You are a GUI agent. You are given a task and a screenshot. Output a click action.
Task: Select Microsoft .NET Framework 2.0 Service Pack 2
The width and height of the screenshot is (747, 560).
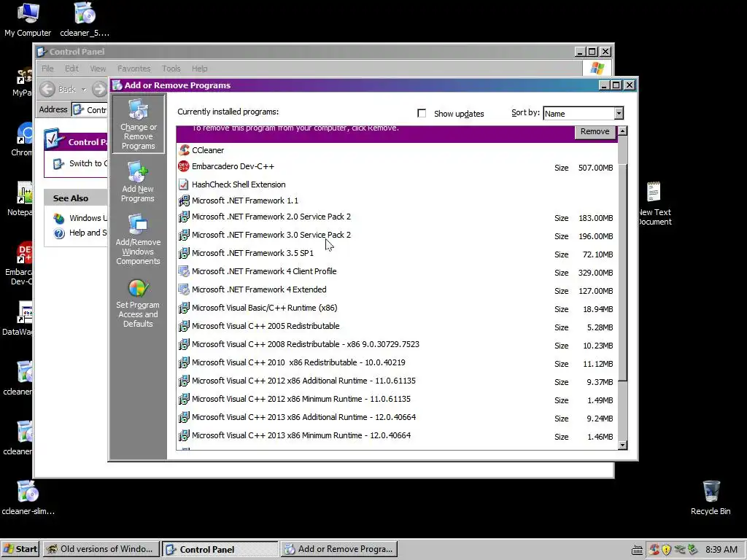coord(397,217)
